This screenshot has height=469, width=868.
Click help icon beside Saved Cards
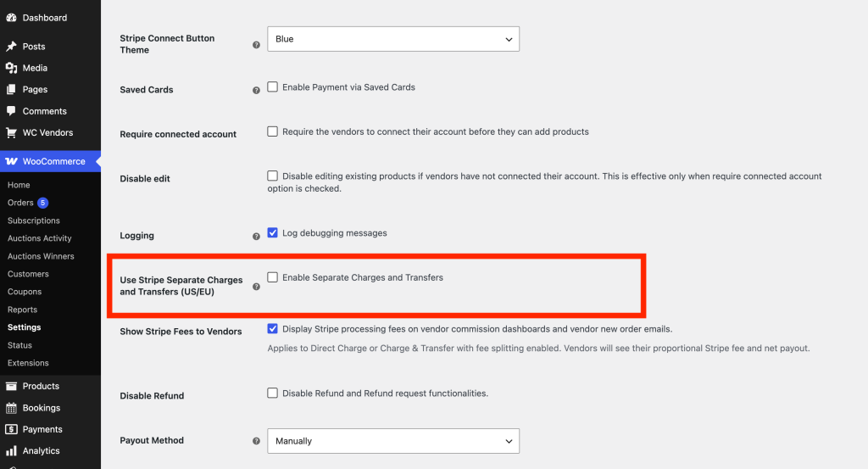256,90
